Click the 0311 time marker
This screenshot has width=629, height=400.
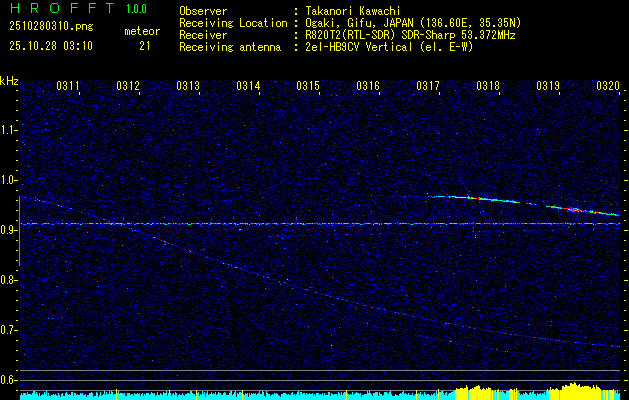[x=68, y=87]
